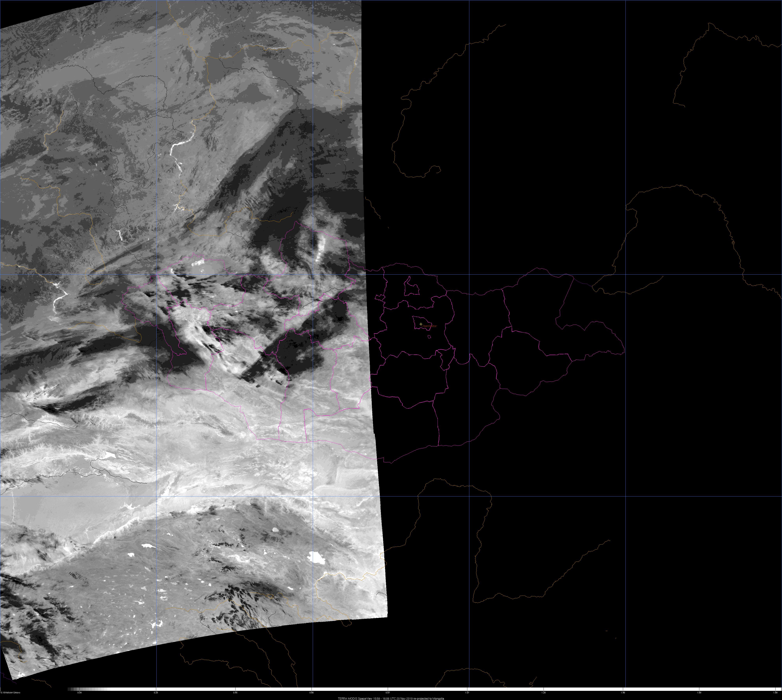The height and width of the screenshot is (700, 782).
Task: Click the -0.16Watts/m^2/micro units label
Action: pyautogui.click(x=10, y=693)
